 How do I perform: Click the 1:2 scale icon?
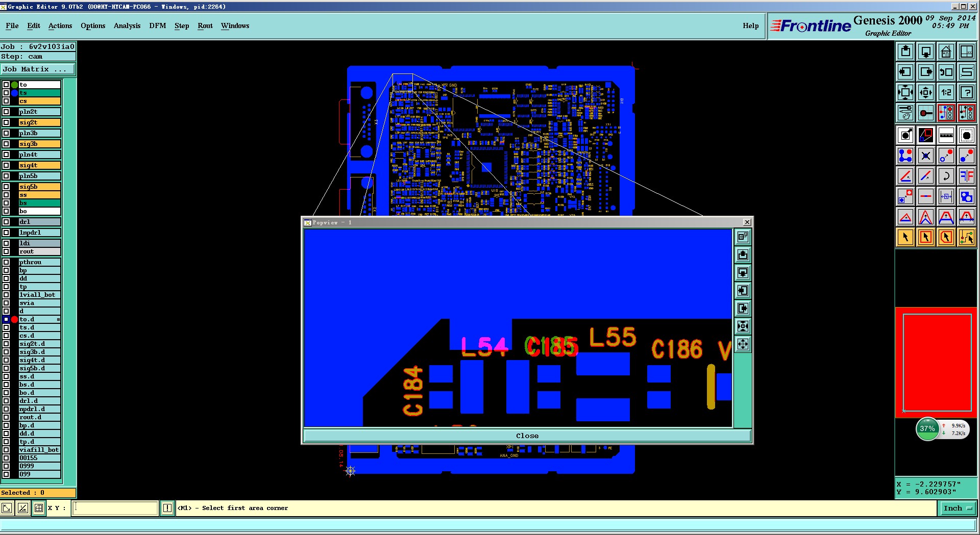946,92
